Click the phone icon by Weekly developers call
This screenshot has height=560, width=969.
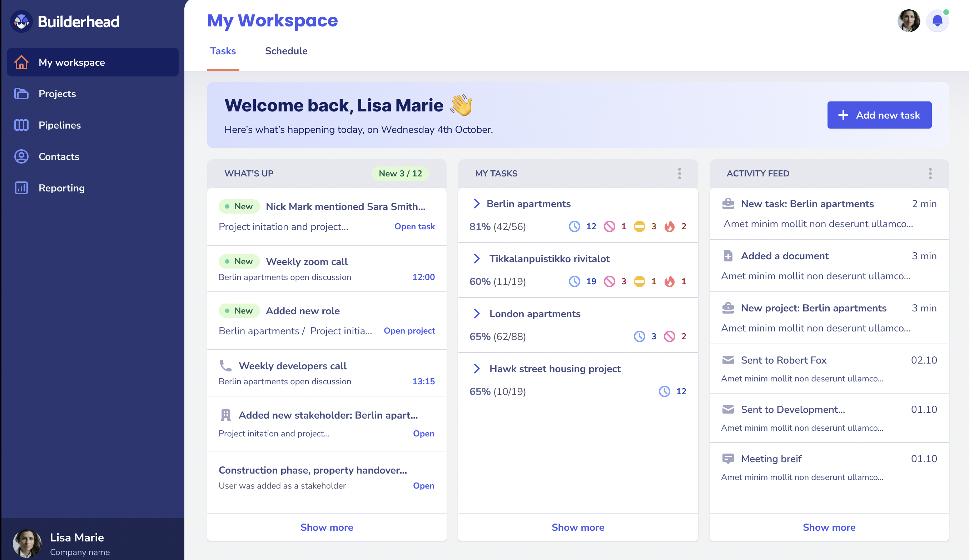point(225,365)
